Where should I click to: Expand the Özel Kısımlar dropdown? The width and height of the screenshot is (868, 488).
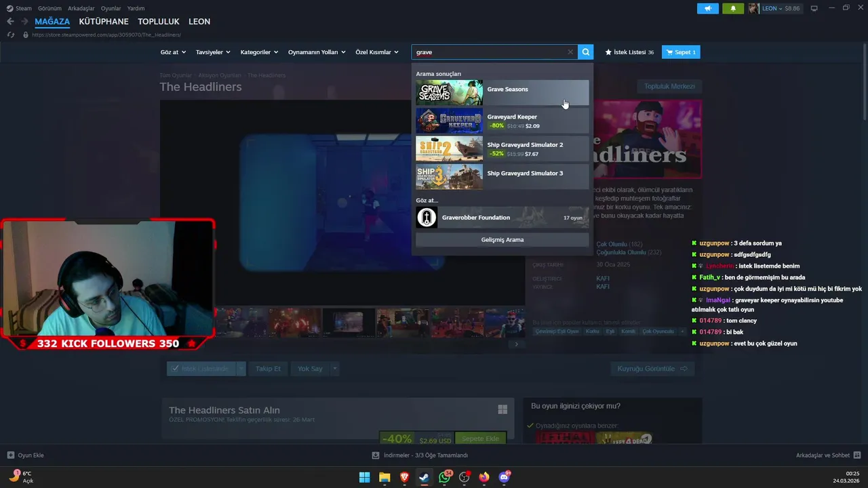[x=377, y=52]
